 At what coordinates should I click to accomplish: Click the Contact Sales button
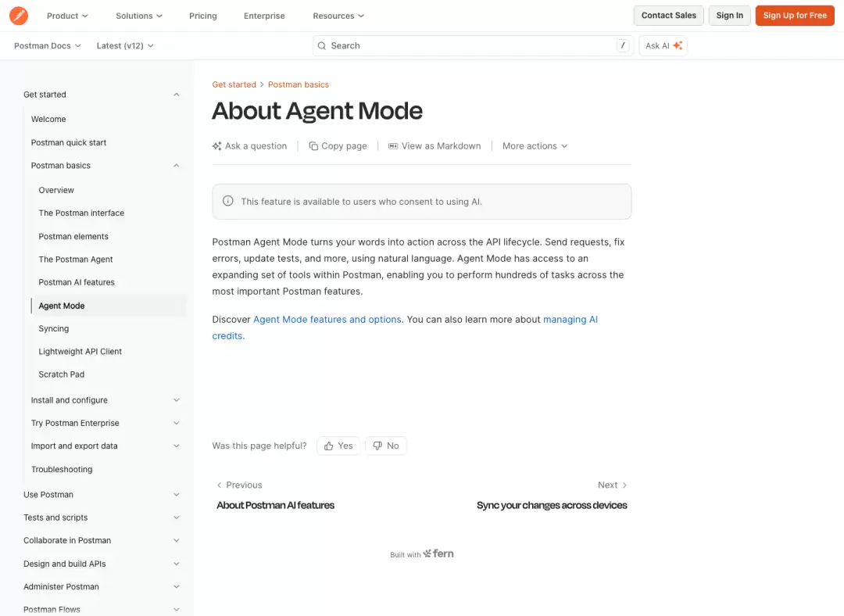tap(668, 16)
